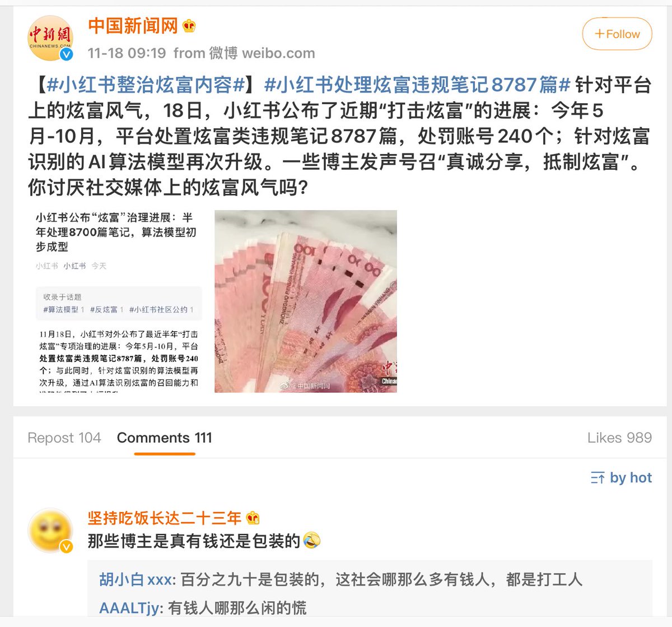The width and height of the screenshot is (672, 627).
Task: Select the Comments 111 tab
Action: 165,438
